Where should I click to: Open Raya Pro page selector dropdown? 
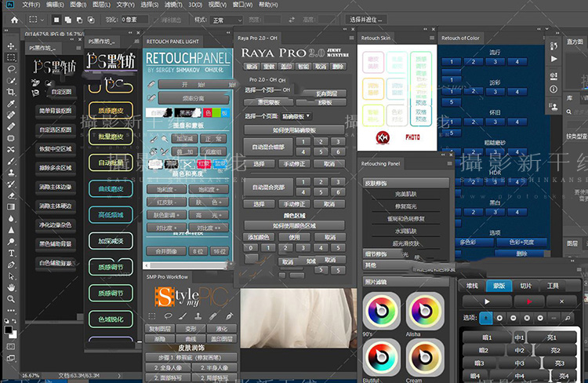296,116
